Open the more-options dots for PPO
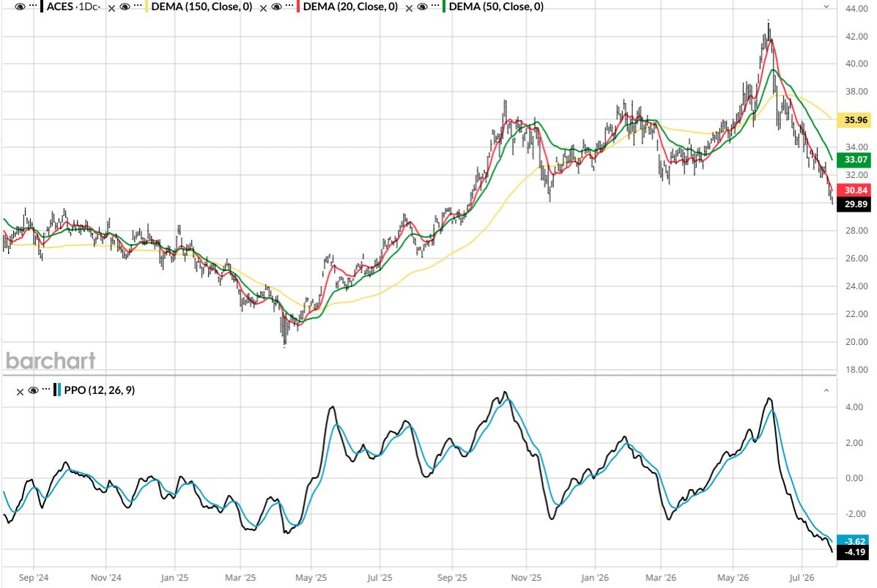This screenshot has height=588, width=877. pyautogui.click(x=46, y=389)
